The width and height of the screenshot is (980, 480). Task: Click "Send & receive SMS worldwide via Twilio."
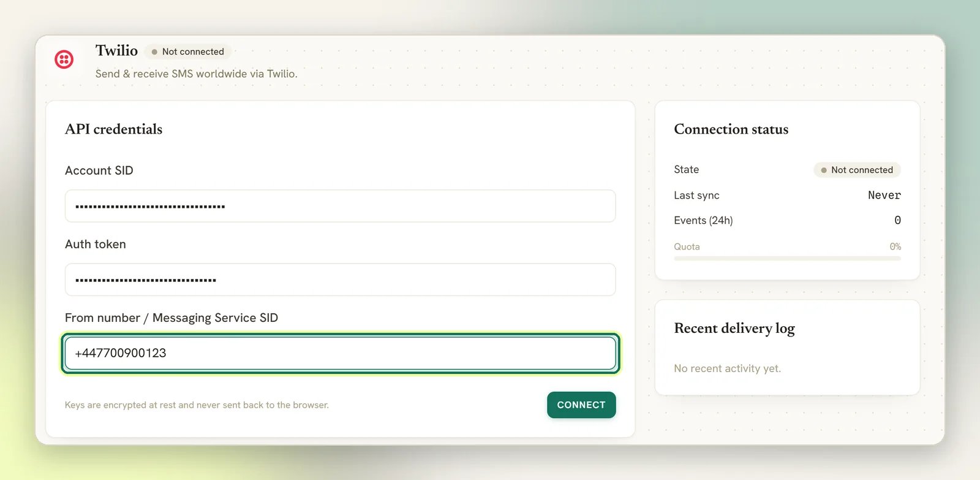coord(196,74)
